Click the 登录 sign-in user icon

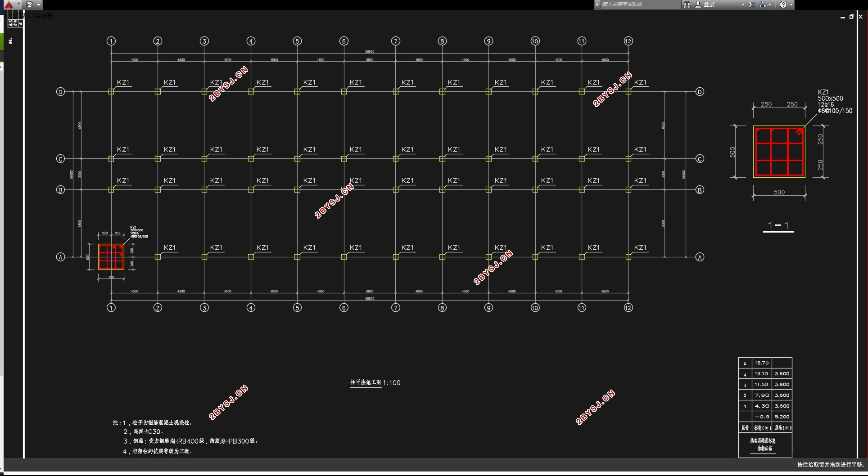click(x=698, y=4)
